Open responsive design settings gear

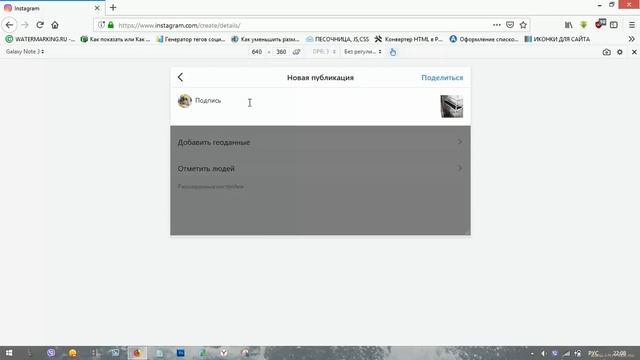click(620, 52)
